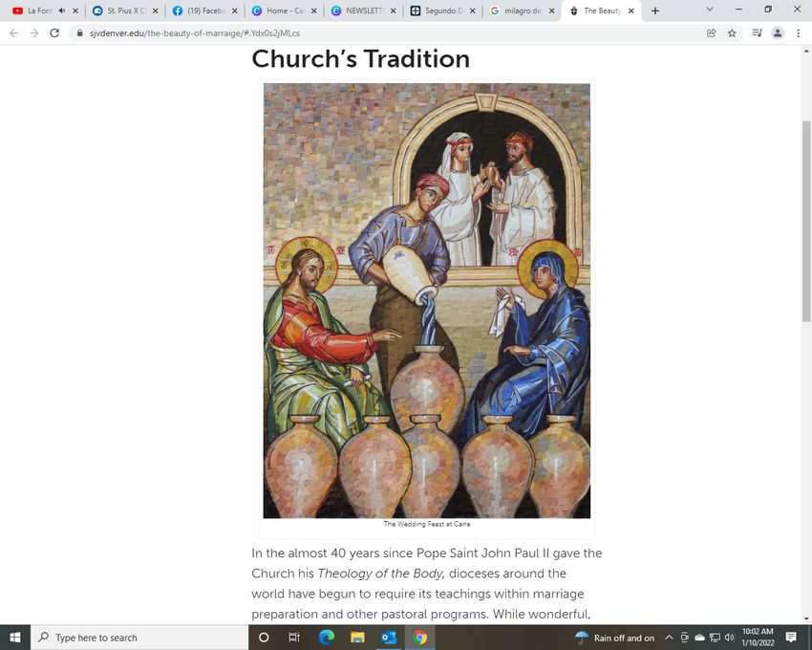Close the Facebook tab
The height and width of the screenshot is (650, 812).
(x=235, y=11)
